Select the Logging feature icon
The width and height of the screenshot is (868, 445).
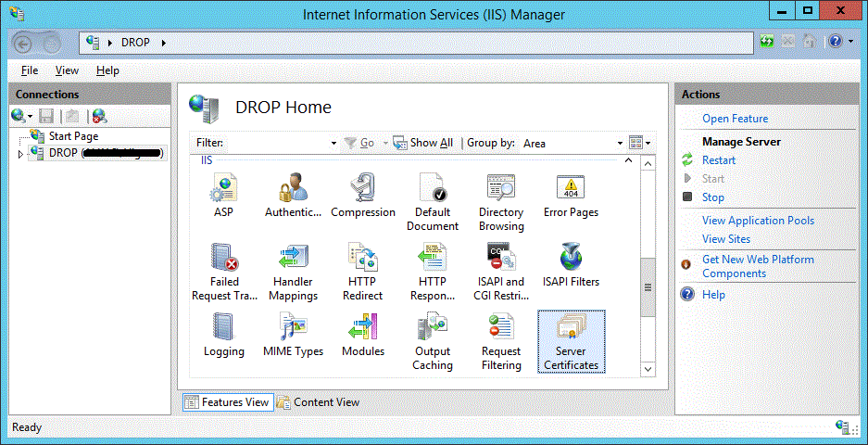[x=224, y=328]
